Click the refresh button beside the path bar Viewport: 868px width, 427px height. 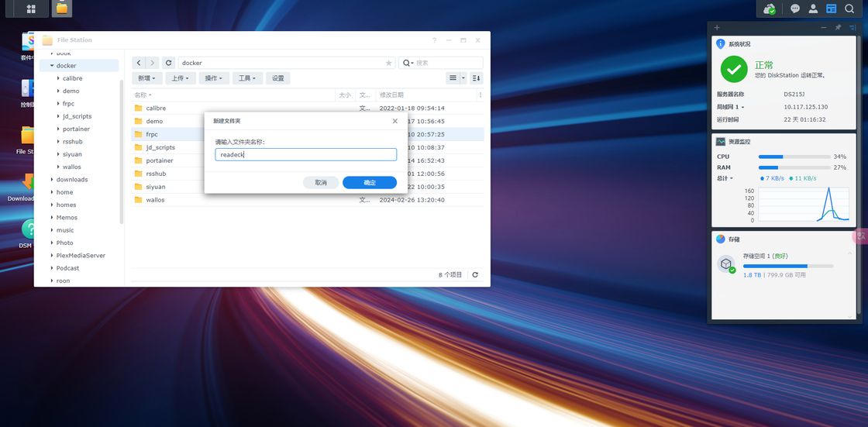point(169,63)
